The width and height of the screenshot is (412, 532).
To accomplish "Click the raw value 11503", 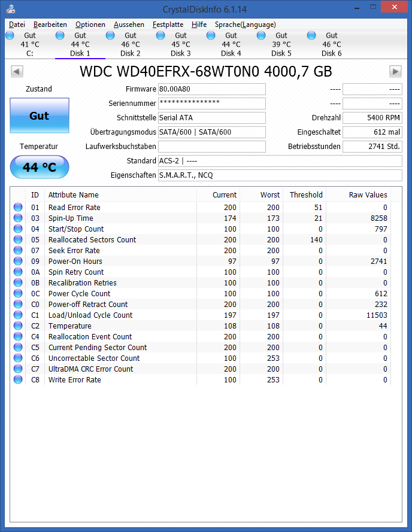I will coord(377,315).
